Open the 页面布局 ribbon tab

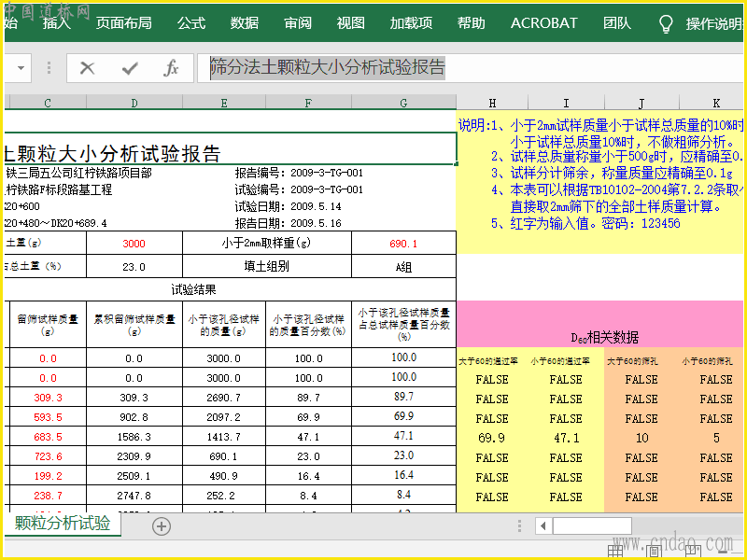tap(123, 23)
